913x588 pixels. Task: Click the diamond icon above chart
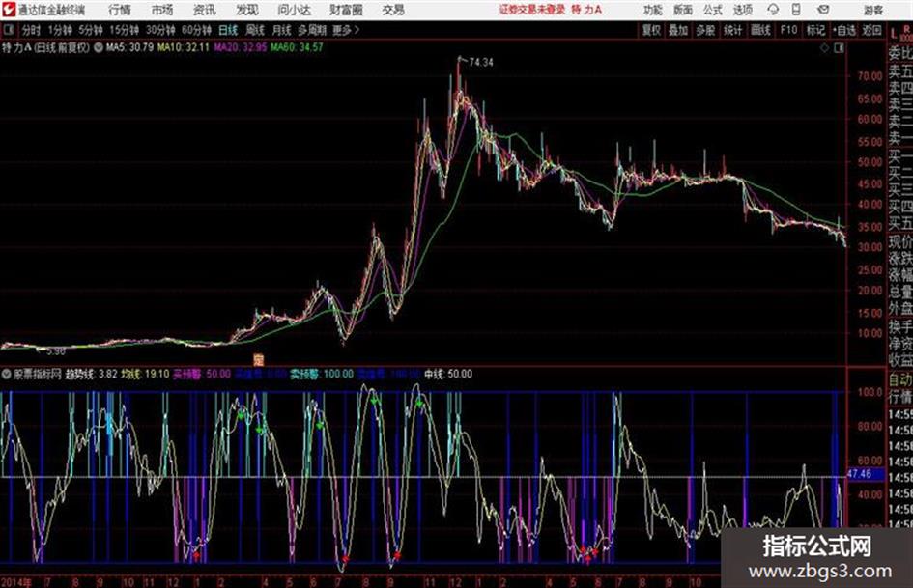(824, 48)
